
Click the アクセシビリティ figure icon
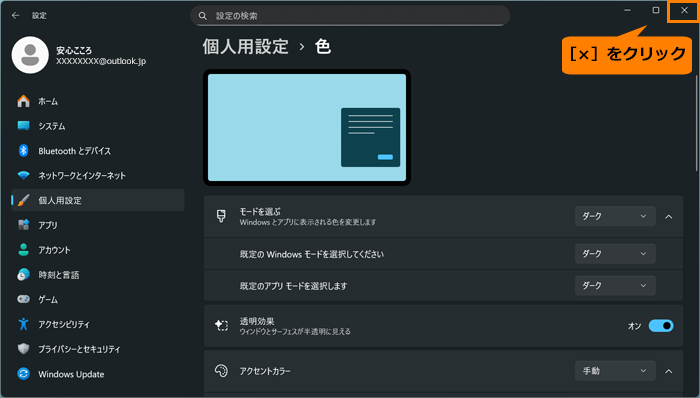24,324
